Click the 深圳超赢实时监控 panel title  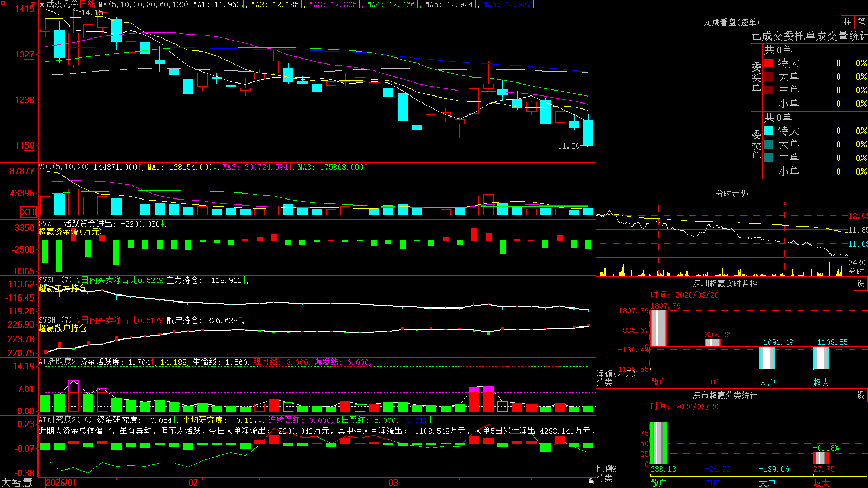[x=725, y=284]
